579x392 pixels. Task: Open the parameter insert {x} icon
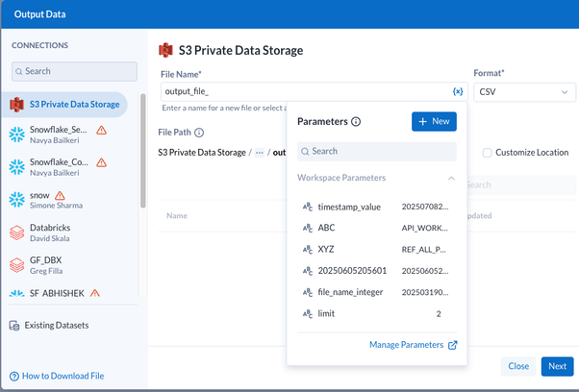[x=458, y=91]
